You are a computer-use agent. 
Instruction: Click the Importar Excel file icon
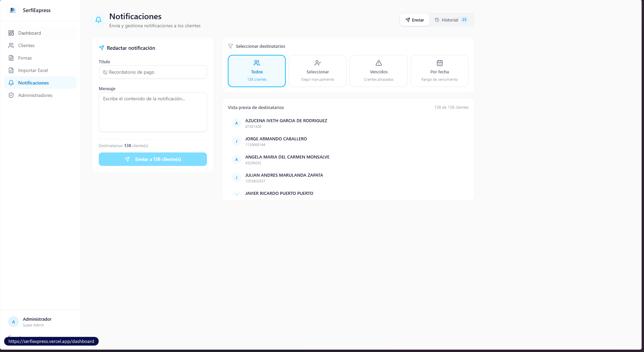tap(11, 70)
